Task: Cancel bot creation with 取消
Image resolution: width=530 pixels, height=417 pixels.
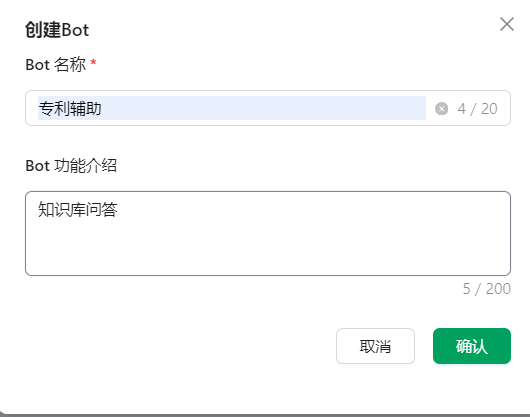Action: pos(375,346)
